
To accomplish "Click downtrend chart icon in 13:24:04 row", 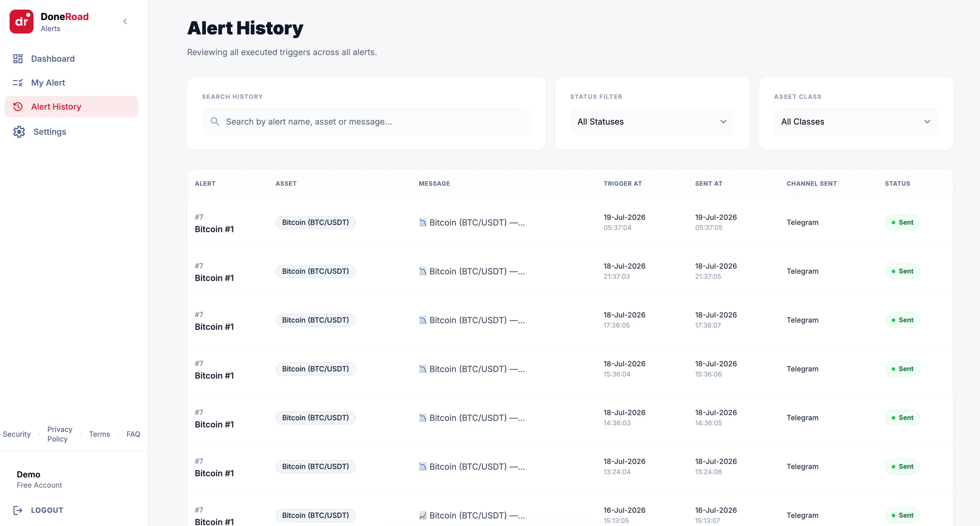I will 423,466.
